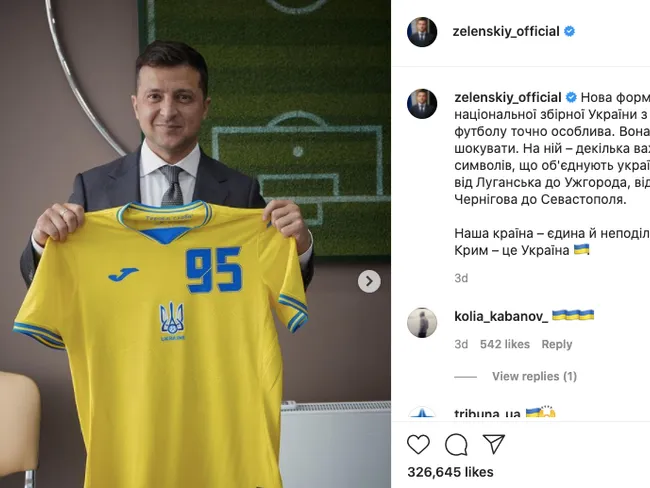The image size is (650, 488).
Task: Open tribuna.ua username link
Action: [487, 413]
